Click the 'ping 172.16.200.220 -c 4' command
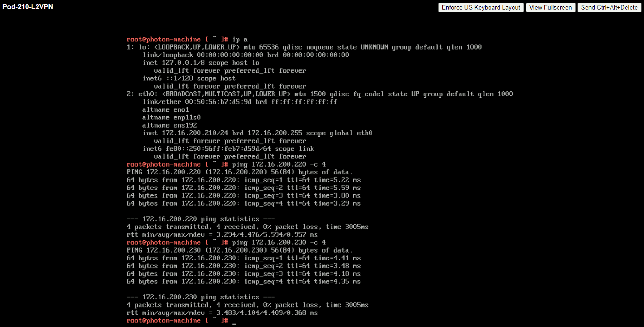The width and height of the screenshot is (644, 327). 278,164
